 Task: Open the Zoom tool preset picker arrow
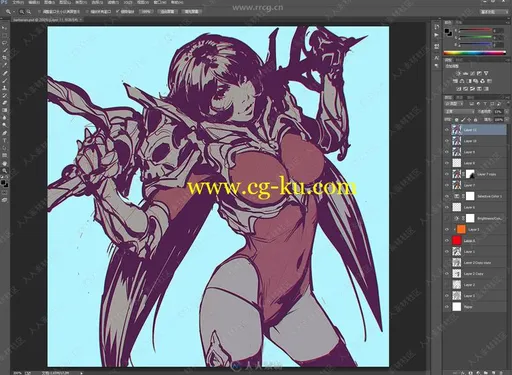click(13, 12)
